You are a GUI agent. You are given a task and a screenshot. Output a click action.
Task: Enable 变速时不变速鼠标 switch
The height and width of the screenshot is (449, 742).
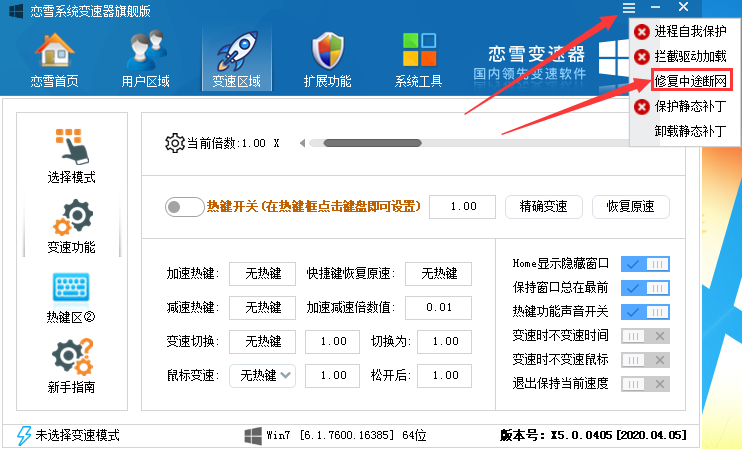[x=645, y=360]
